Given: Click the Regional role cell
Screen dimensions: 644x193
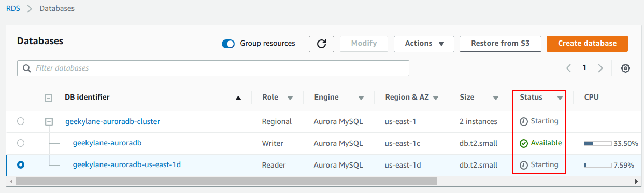Looking at the screenshot, I should (x=277, y=121).
